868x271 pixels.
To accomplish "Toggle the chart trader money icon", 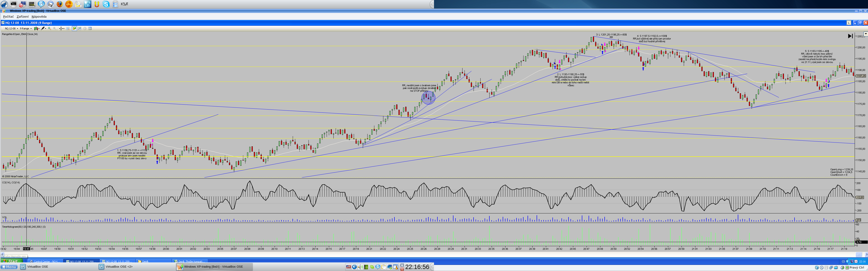I will click(x=74, y=29).
